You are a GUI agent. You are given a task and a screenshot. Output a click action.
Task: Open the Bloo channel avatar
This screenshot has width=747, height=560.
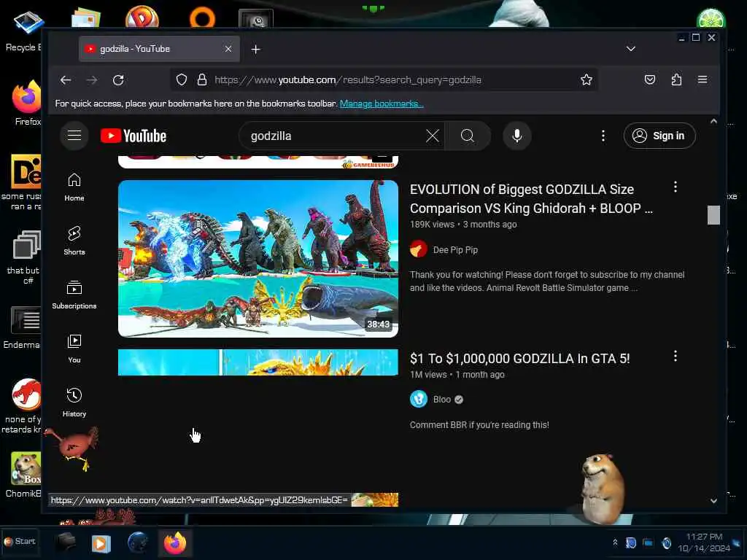tap(419, 399)
